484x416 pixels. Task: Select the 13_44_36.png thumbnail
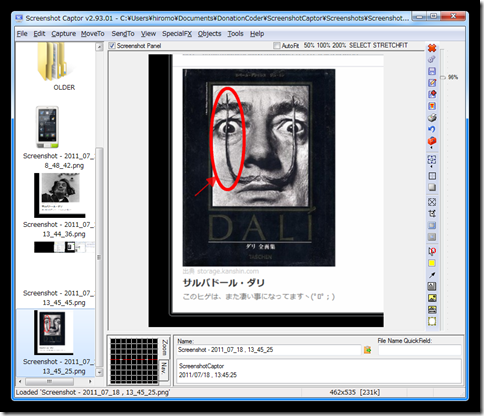[60, 195]
